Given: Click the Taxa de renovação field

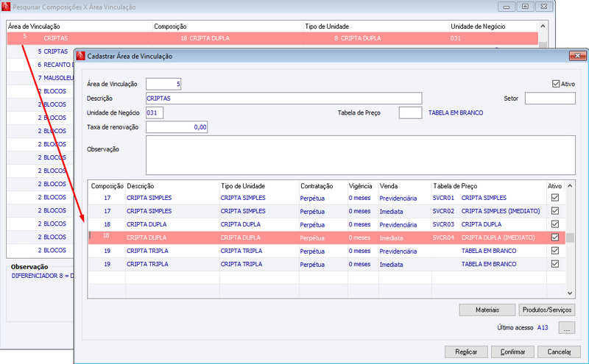Looking at the screenshot, I should coord(177,127).
